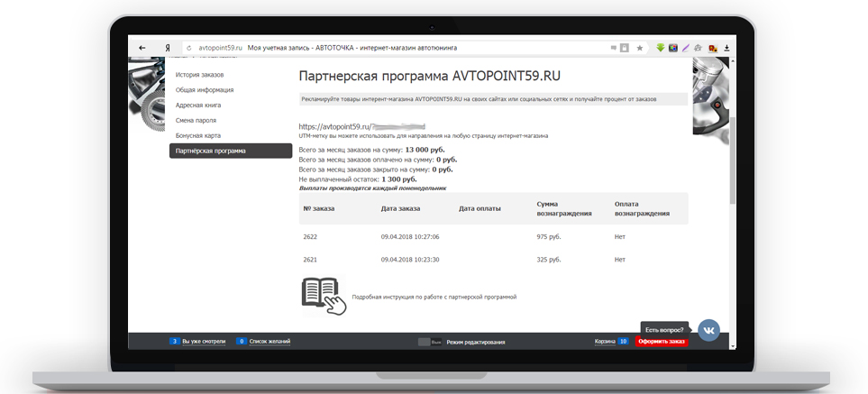Click the Корзина count badge 10
Image resolution: width=868 pixels, height=394 pixels.
click(x=623, y=342)
